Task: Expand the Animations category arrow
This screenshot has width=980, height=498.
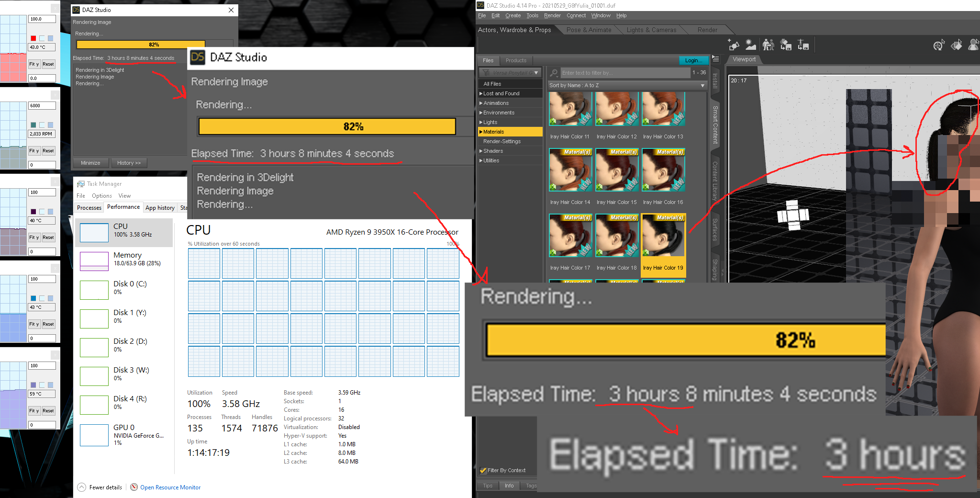Action: 481,103
